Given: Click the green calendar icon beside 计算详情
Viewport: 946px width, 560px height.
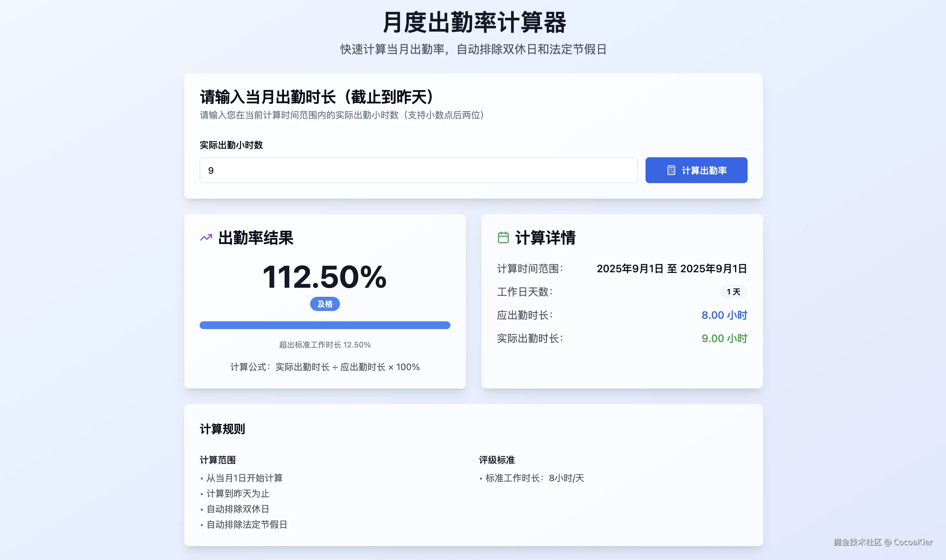Looking at the screenshot, I should (503, 237).
